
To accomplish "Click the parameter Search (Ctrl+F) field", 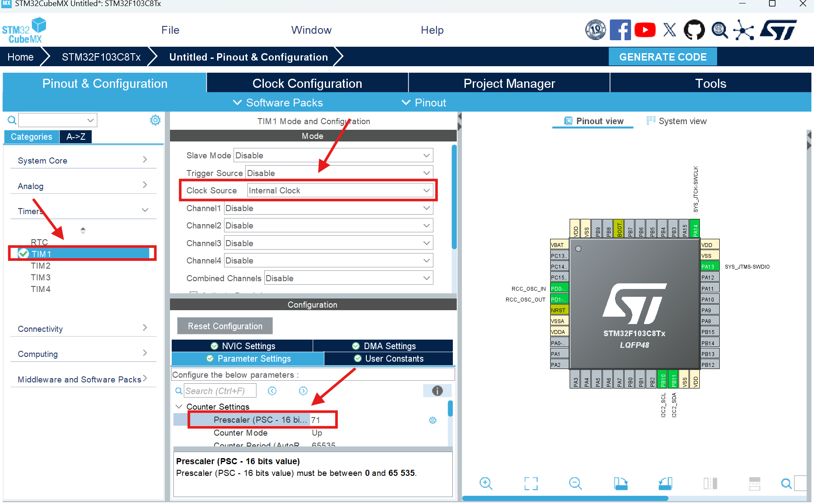I will (220, 391).
